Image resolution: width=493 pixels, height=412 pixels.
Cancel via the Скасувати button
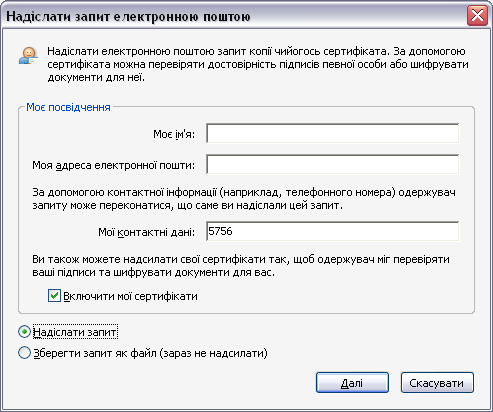(x=437, y=383)
